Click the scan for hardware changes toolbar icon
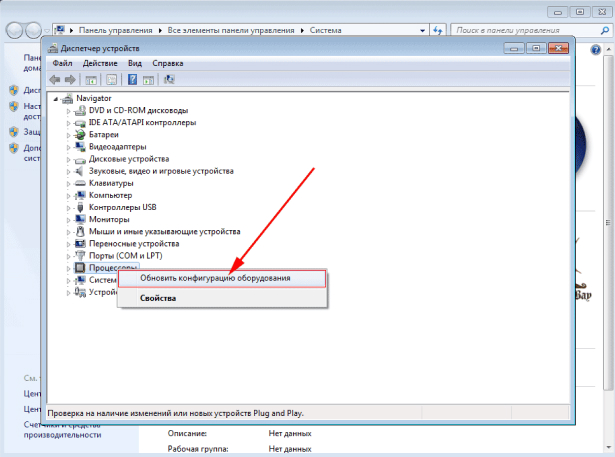The width and height of the screenshot is (615, 457). click(169, 80)
